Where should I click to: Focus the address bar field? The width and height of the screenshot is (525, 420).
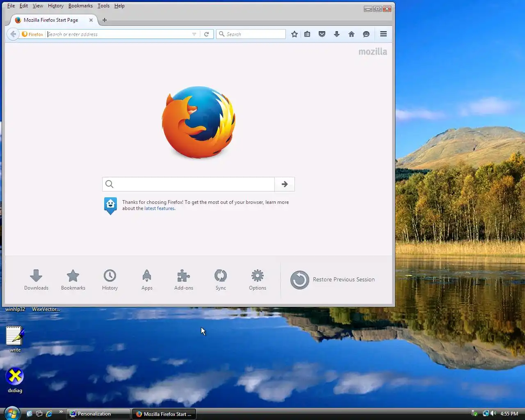coord(118,34)
